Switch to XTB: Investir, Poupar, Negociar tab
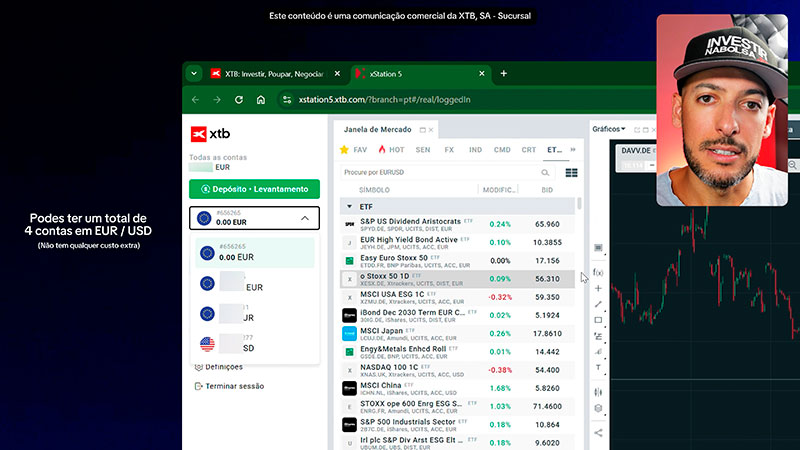Screen dimensions: 800x450 pos(274,74)
